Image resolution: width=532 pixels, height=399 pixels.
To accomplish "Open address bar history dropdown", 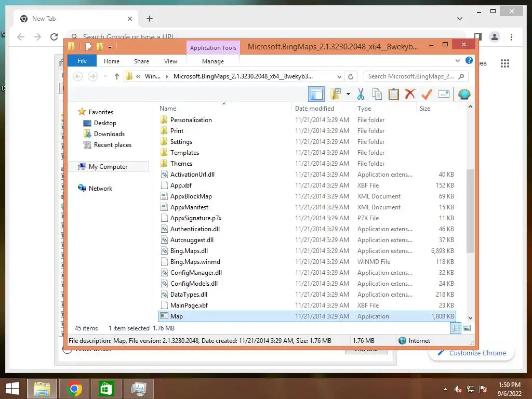I will [339, 77].
